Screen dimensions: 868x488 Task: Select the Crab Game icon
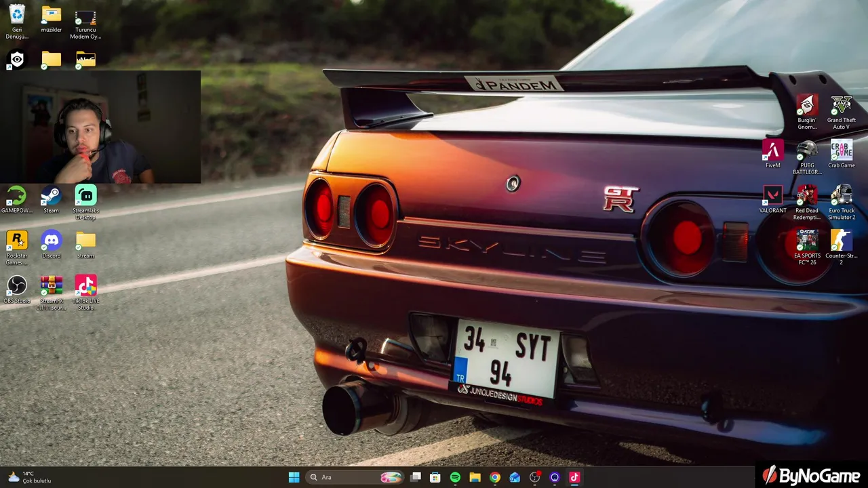coord(842,154)
